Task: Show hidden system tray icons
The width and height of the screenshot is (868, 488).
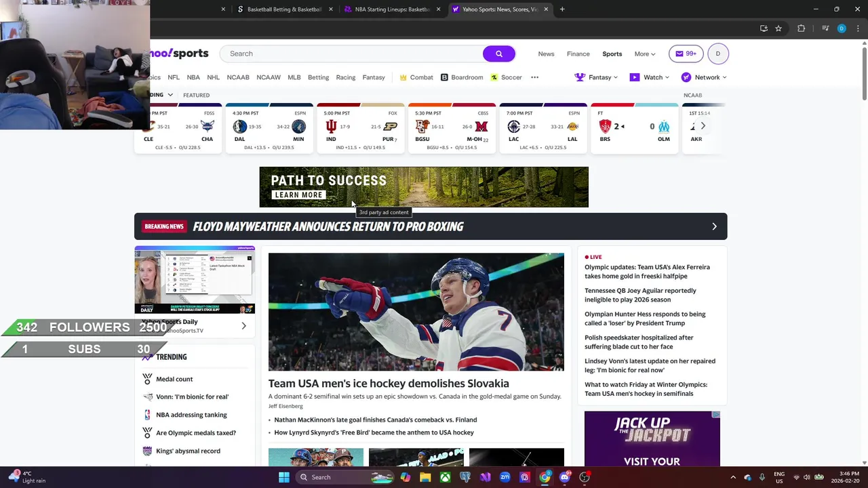Action: pyautogui.click(x=733, y=477)
